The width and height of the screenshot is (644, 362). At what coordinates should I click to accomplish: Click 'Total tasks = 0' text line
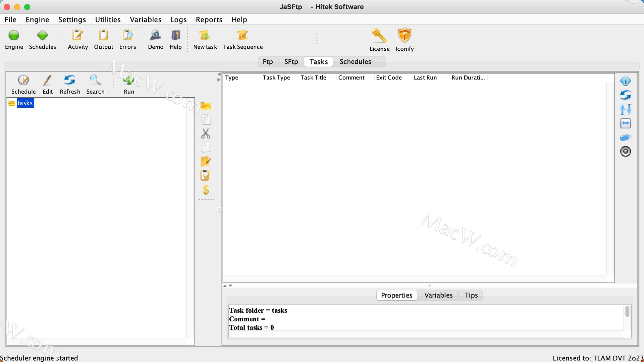click(x=252, y=327)
